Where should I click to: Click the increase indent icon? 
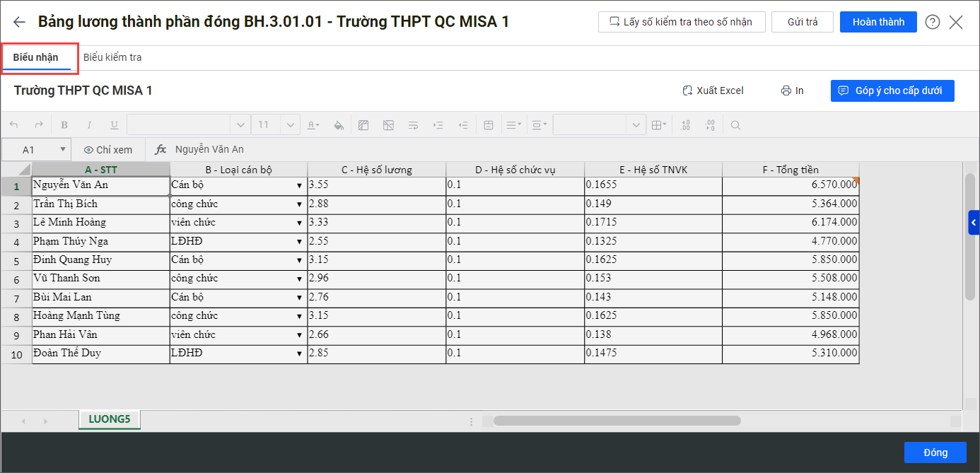[438, 125]
